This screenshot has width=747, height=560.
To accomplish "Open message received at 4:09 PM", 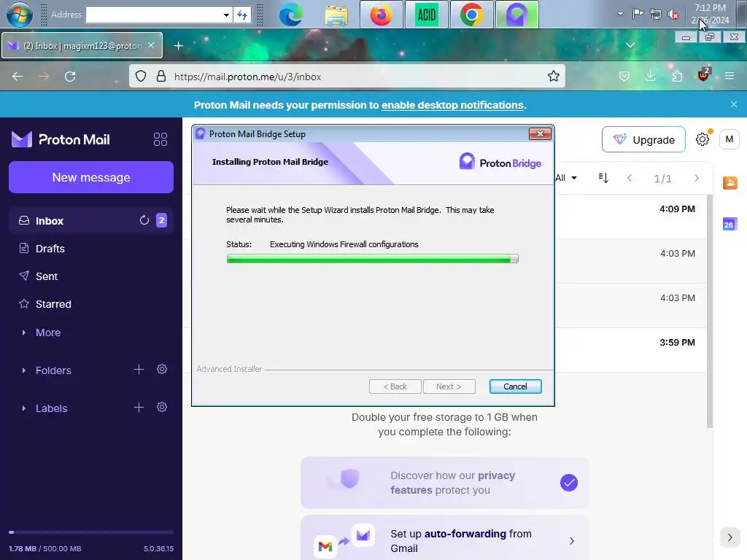I will [x=631, y=217].
